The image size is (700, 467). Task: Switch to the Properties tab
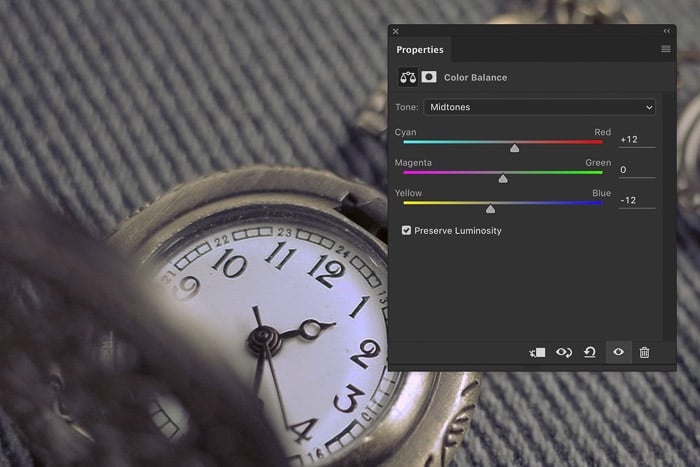[x=419, y=50]
